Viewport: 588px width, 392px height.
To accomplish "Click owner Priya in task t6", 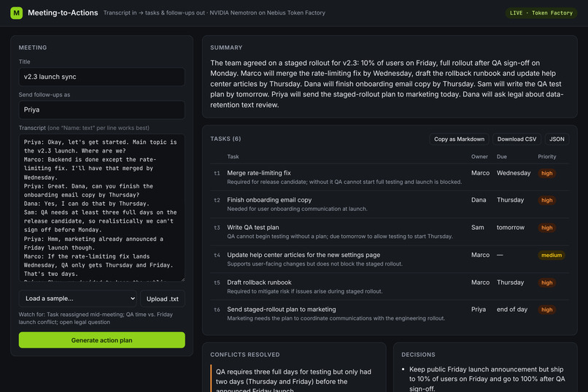I will click(479, 310).
